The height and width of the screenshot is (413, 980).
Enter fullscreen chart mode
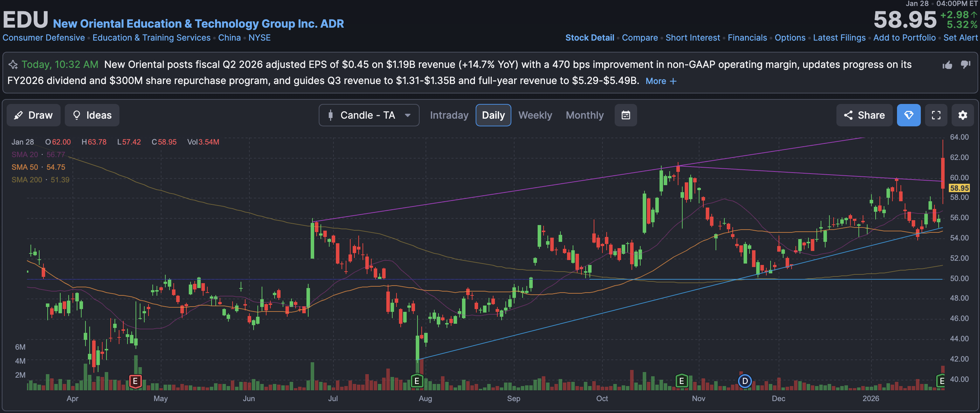tap(936, 115)
